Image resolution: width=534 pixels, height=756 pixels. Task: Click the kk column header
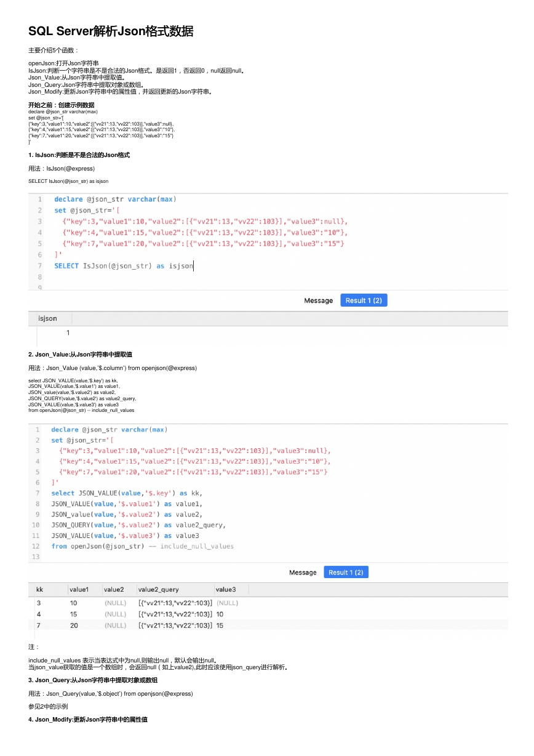coord(39,590)
